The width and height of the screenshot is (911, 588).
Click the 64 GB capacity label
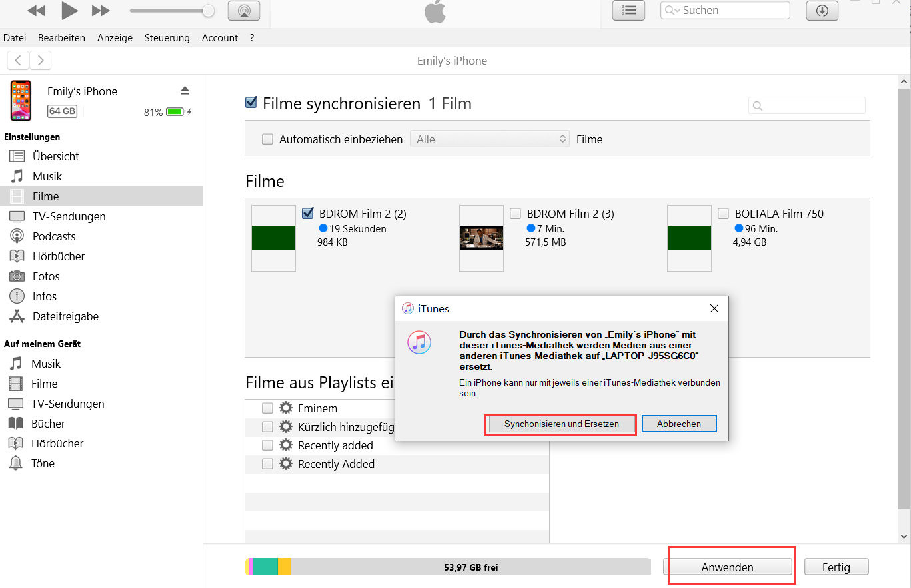pos(63,111)
